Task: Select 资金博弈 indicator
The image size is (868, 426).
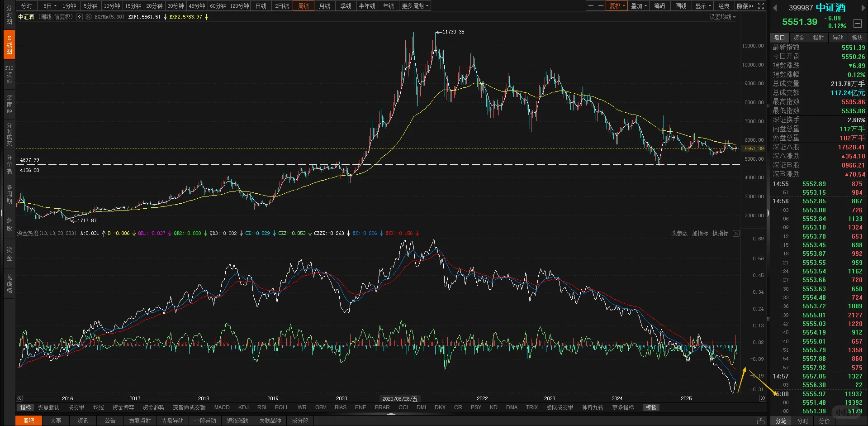Action: point(123,407)
